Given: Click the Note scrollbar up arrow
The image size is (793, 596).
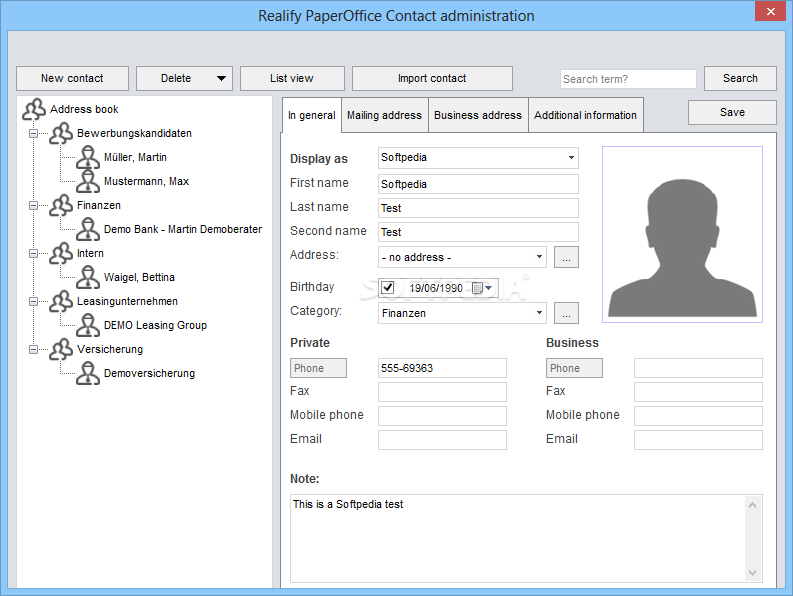Looking at the screenshot, I should coord(753,505).
